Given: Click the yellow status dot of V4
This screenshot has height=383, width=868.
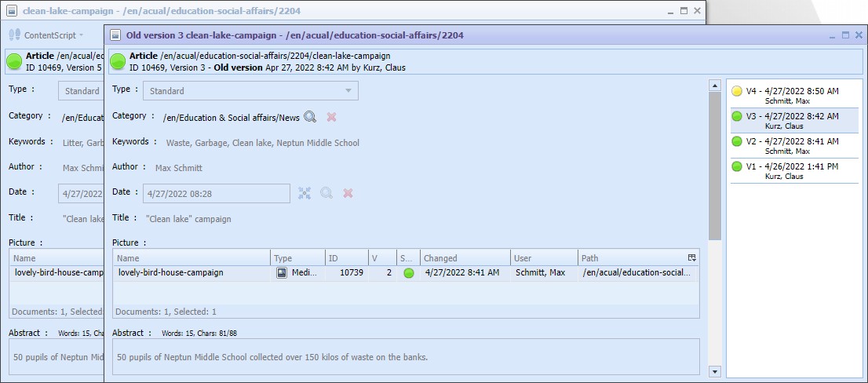Looking at the screenshot, I should (737, 91).
